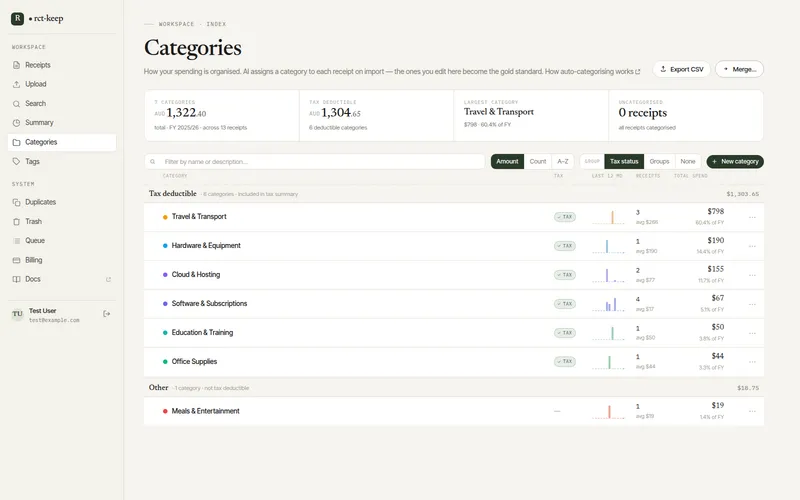Open the Tags page
This screenshot has height=500, width=800.
62,162
